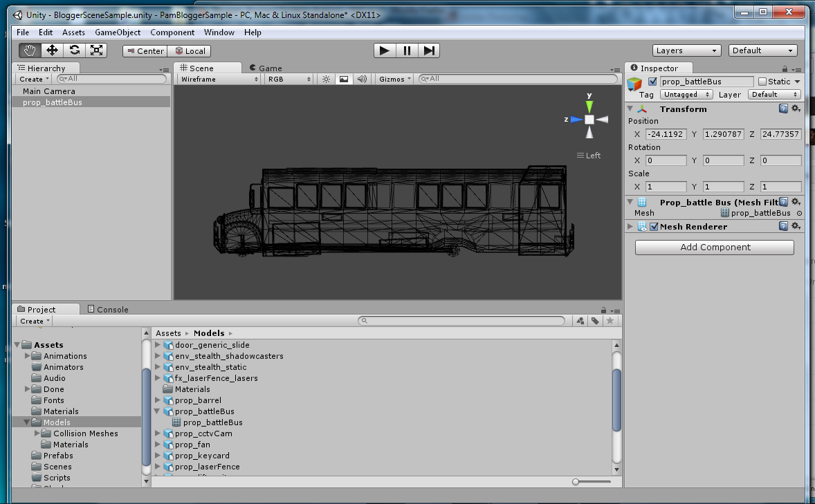Image resolution: width=815 pixels, height=504 pixels.
Task: Toggle scene audio speaker icon
Action: [x=361, y=80]
